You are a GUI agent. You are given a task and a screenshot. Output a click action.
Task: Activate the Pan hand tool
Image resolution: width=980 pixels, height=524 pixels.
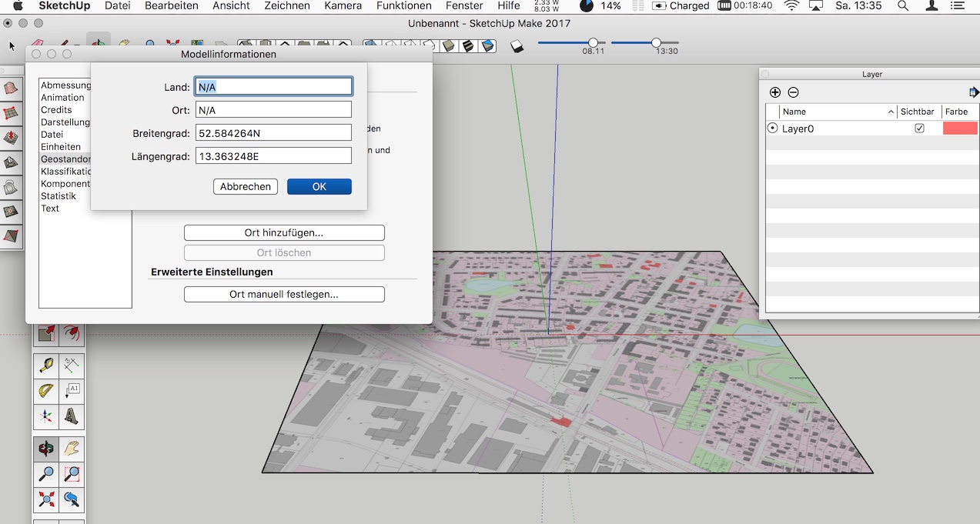72,448
